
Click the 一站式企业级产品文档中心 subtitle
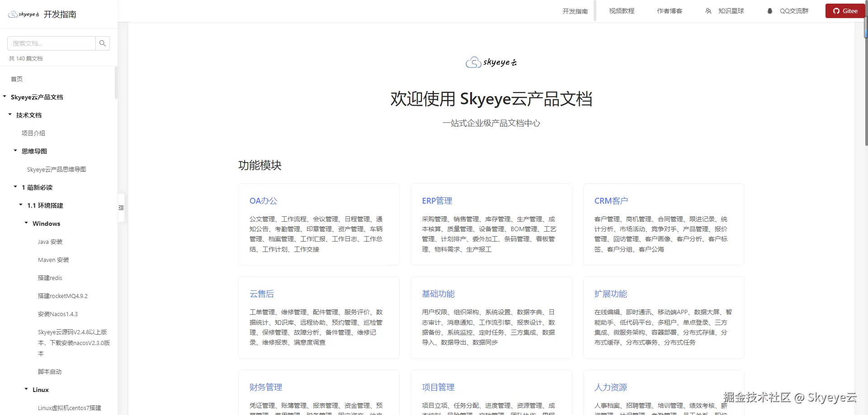point(491,123)
